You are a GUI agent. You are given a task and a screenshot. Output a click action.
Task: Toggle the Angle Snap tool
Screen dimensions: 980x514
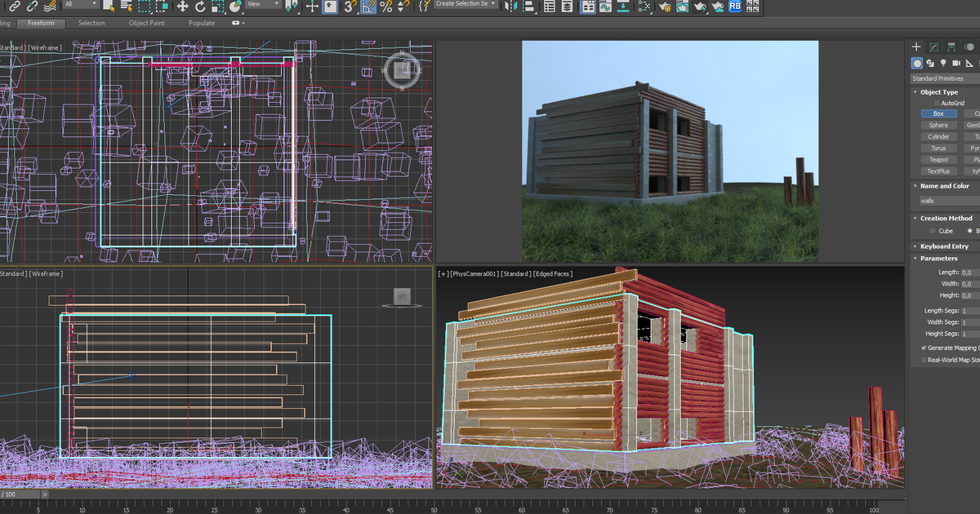click(x=368, y=7)
